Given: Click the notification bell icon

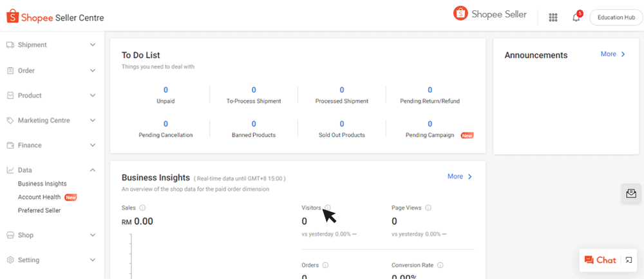Looking at the screenshot, I should click(x=576, y=17).
